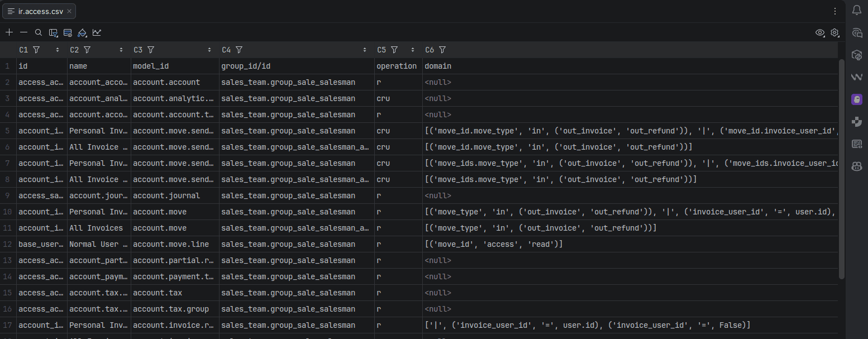Select cell "[('move_id', 'access', 'read')]"
Screen dimensions: 868x339
click(630, 244)
